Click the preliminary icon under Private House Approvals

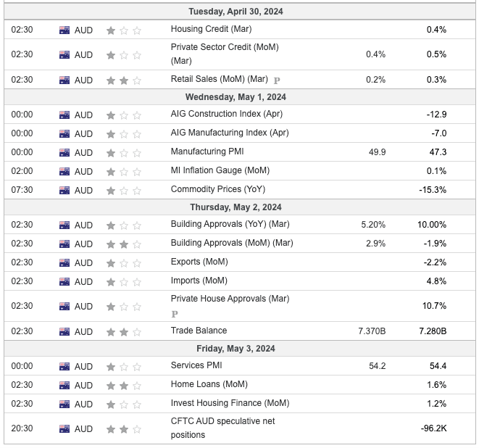pos(175,314)
